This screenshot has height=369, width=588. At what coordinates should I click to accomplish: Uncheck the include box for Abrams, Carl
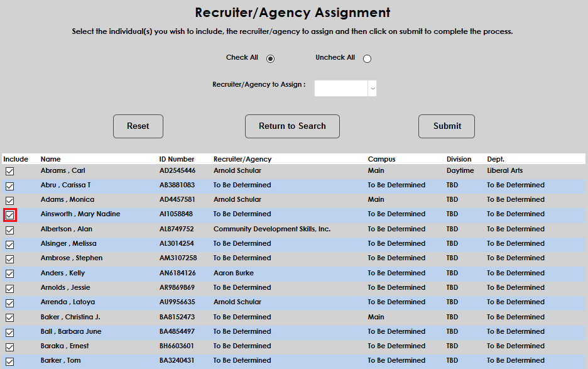pyautogui.click(x=9, y=170)
